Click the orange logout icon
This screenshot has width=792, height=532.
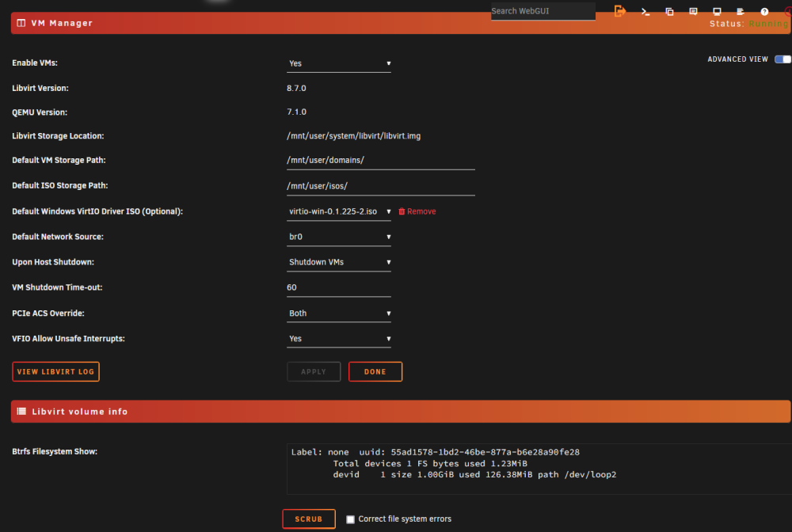pyautogui.click(x=620, y=11)
